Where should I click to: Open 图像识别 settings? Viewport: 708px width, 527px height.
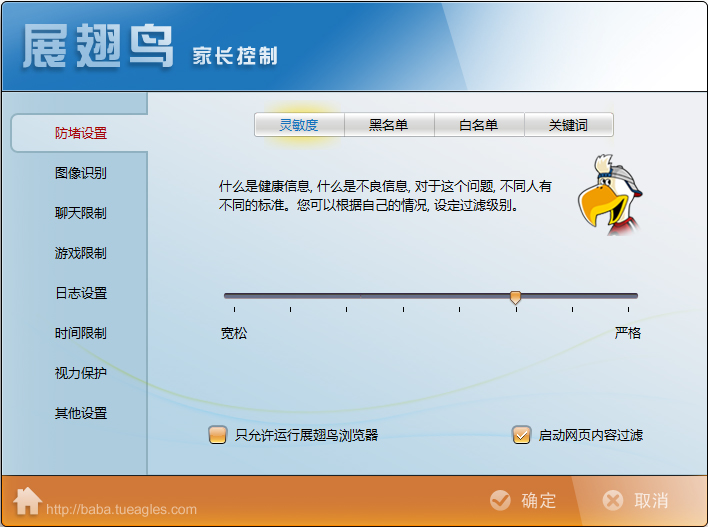pos(81,173)
